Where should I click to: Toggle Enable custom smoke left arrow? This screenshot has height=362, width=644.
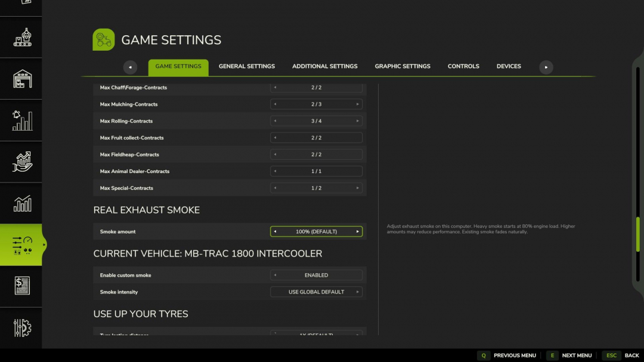point(275,276)
